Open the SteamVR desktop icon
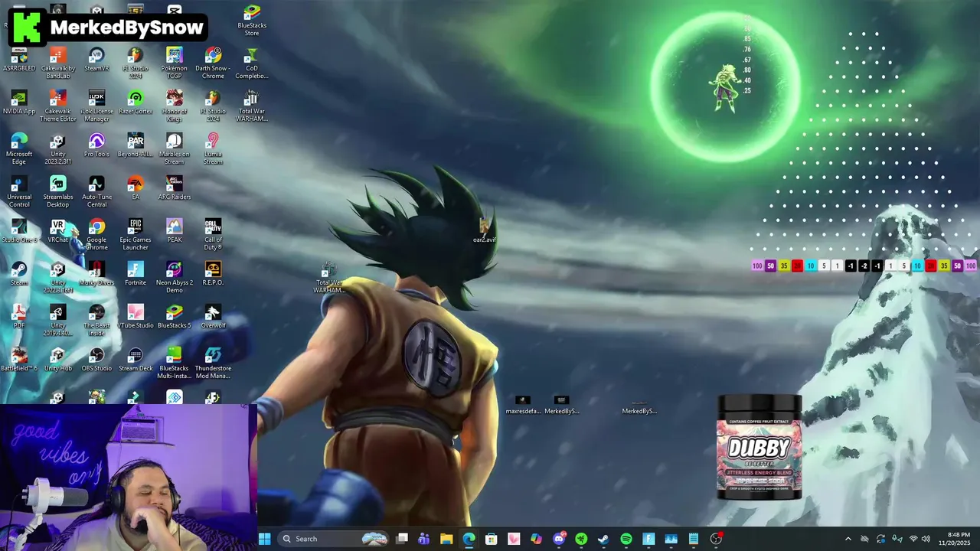 (96, 60)
